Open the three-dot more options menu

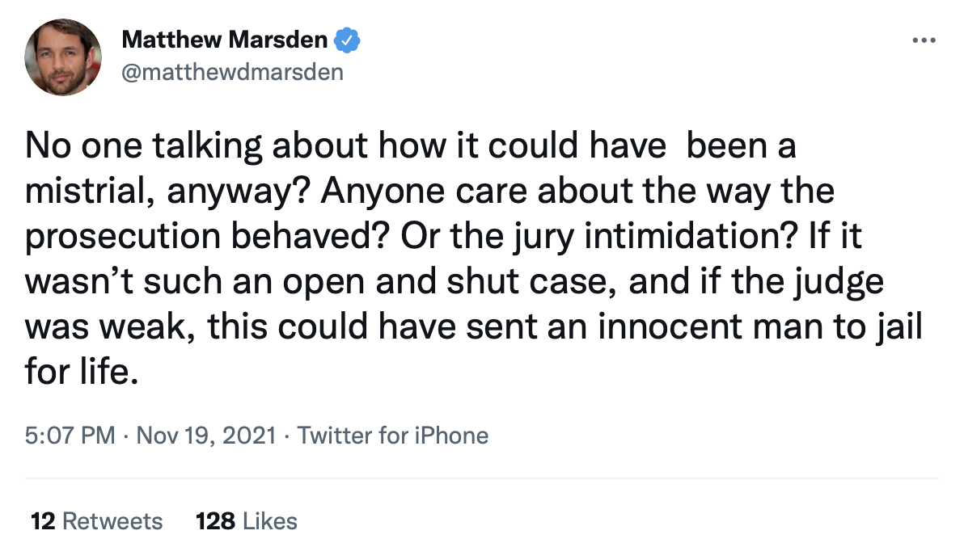click(x=922, y=40)
